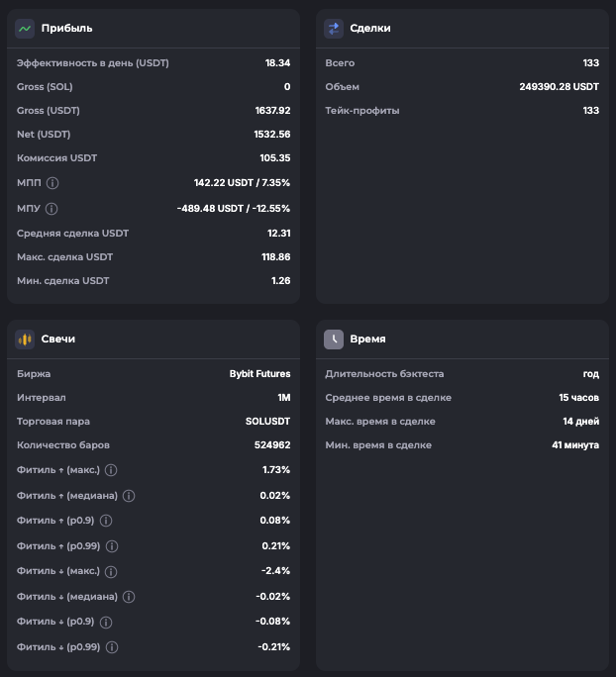This screenshot has width=616, height=677.
Task: Show info for Фитиль ↑ (макс.)
Action: point(111,470)
